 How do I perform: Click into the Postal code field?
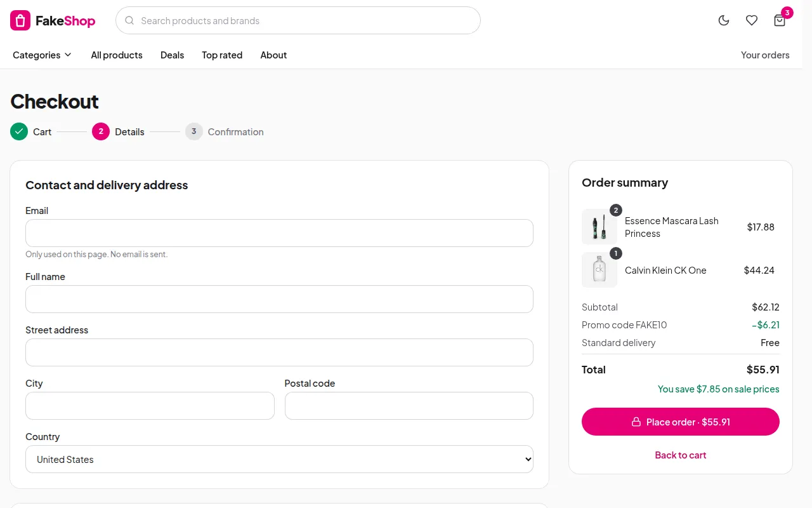tap(409, 406)
